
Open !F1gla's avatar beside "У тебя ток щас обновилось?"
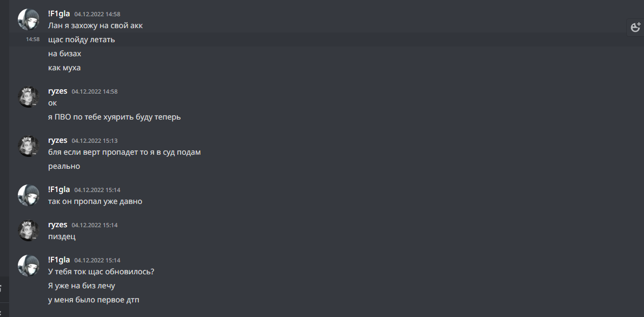[28, 266]
